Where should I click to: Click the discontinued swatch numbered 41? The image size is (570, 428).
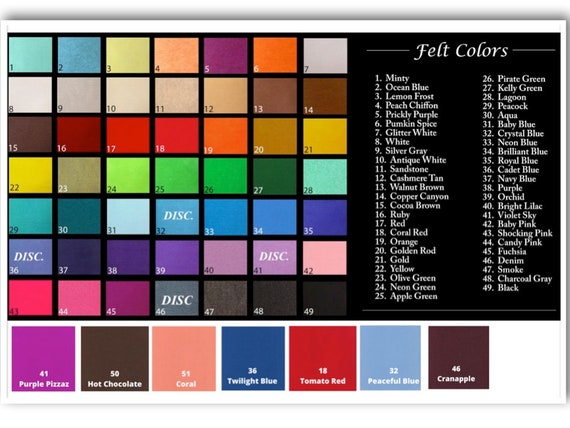(275, 257)
